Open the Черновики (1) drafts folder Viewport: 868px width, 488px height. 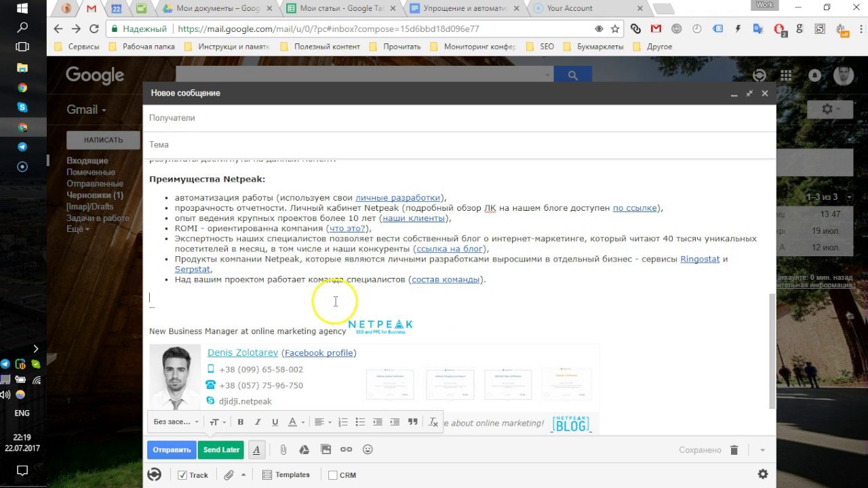pos(95,195)
